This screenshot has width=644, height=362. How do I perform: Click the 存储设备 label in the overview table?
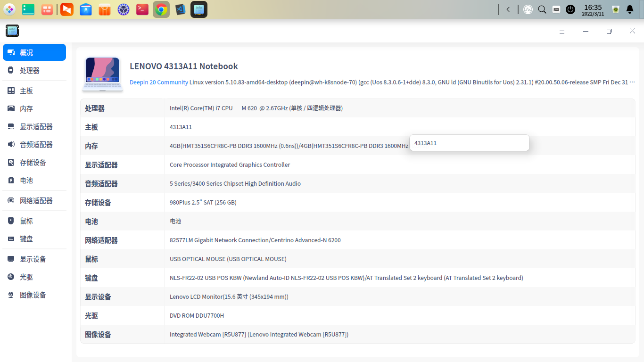[98, 202]
